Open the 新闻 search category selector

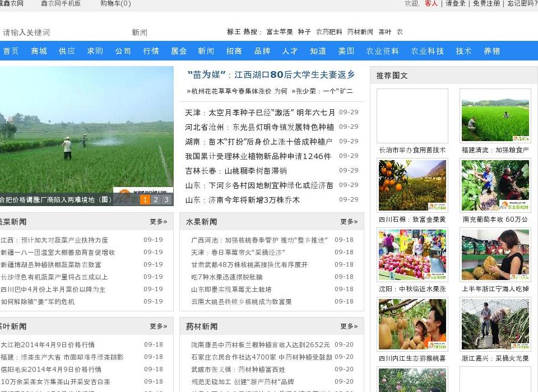pos(140,32)
